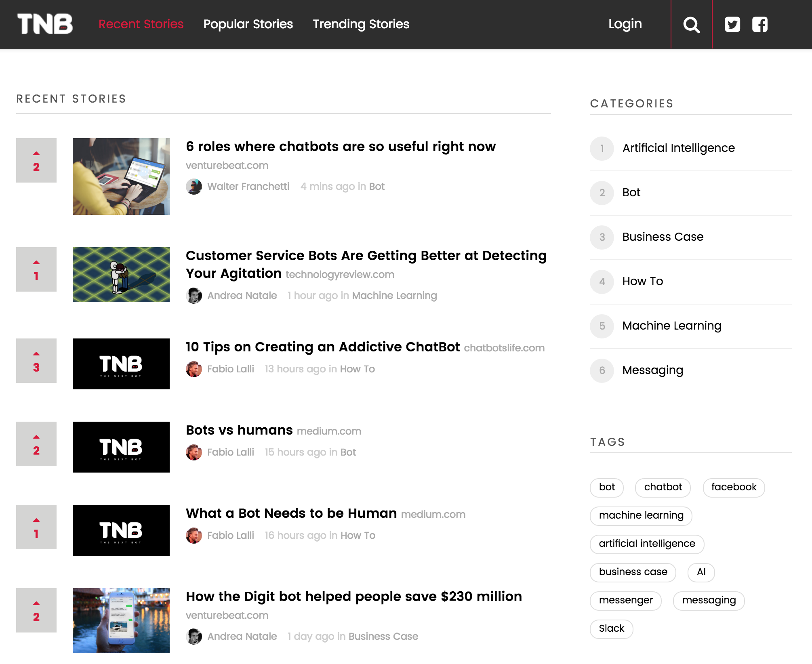The width and height of the screenshot is (812, 664).
Task: Open the Digit bot story thumbnail
Action: [x=121, y=620]
